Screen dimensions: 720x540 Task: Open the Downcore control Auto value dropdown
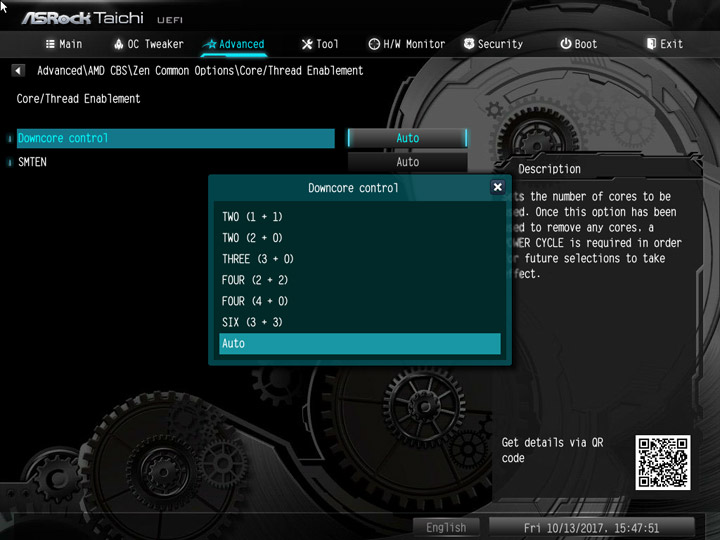tap(407, 138)
